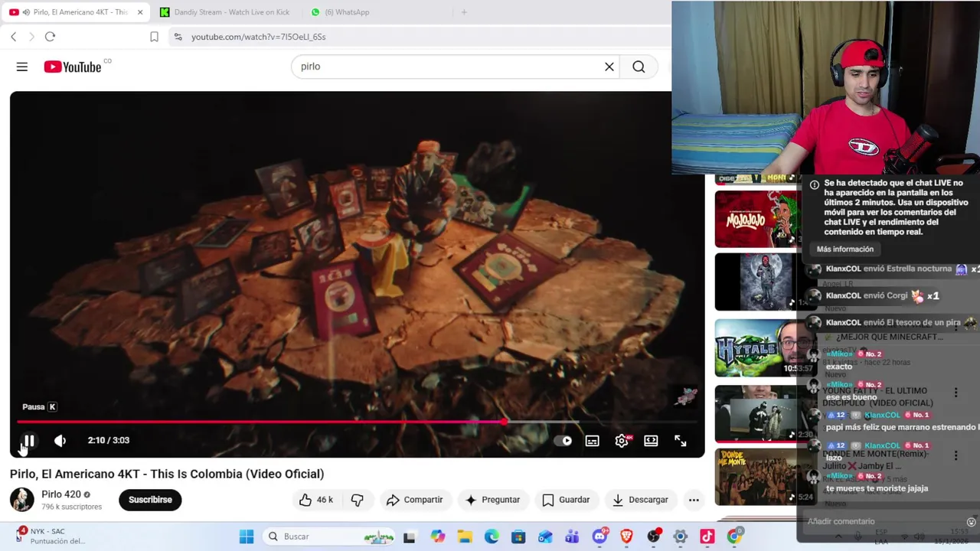980x551 pixels.
Task: Click the Guardar save button
Action: tap(566, 500)
